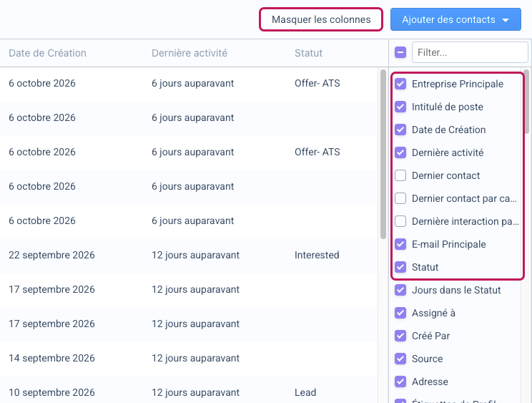Click the Interested status cell
The image size is (532, 403).
[x=317, y=255]
